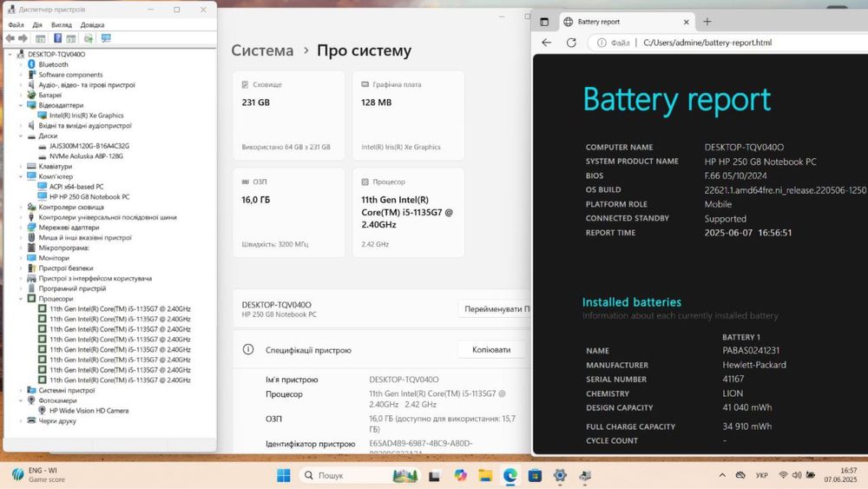Show hidden tray icons chevron

[x=722, y=475]
